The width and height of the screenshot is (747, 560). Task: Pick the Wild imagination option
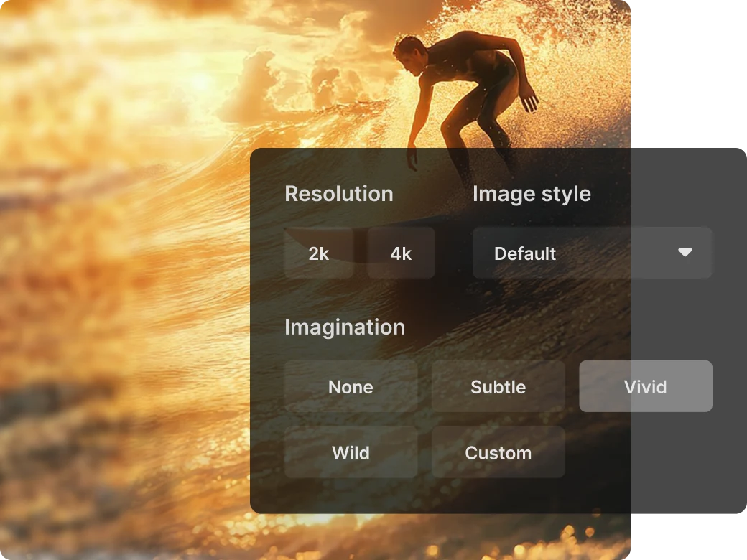click(x=351, y=453)
